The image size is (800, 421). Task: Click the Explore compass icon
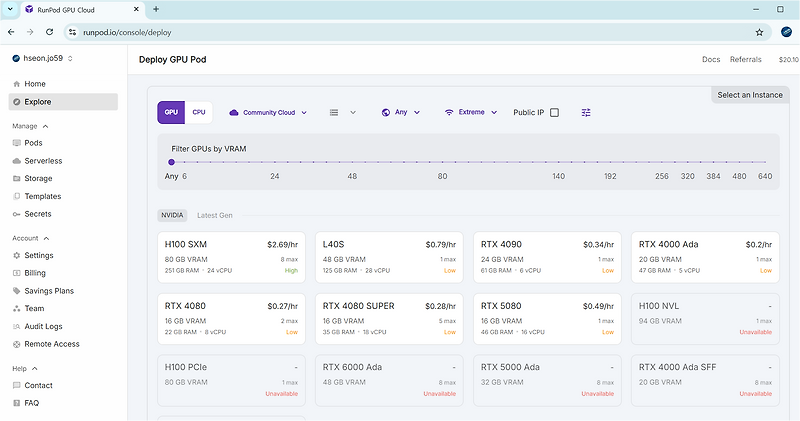point(16,102)
